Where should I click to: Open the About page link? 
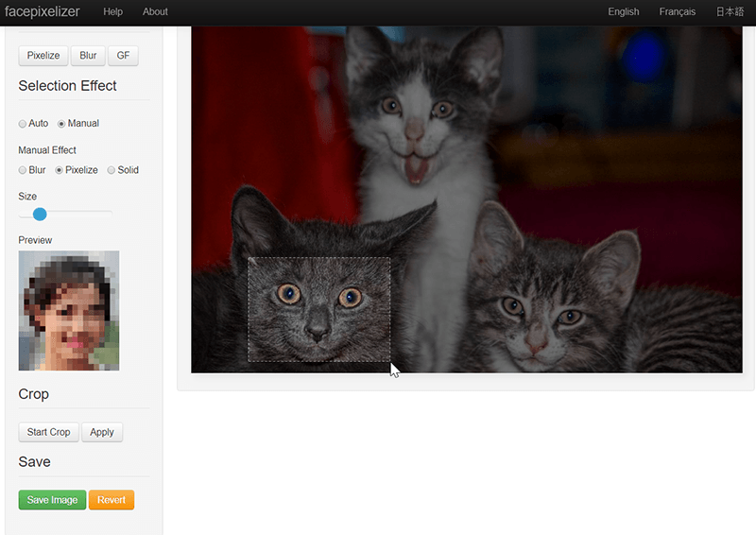click(155, 11)
